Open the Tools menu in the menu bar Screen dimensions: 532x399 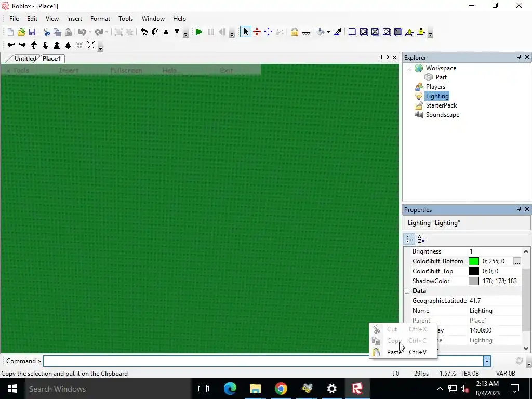pyautogui.click(x=126, y=19)
